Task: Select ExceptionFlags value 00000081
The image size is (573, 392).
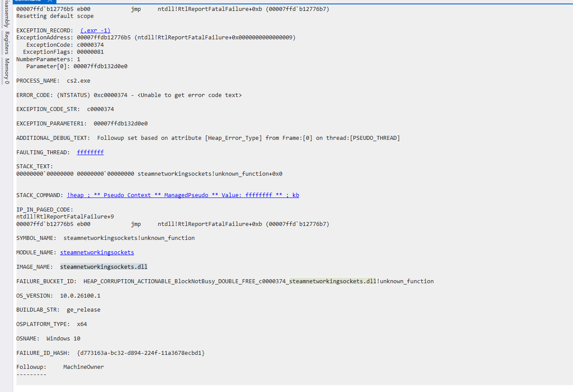Action: click(x=91, y=52)
